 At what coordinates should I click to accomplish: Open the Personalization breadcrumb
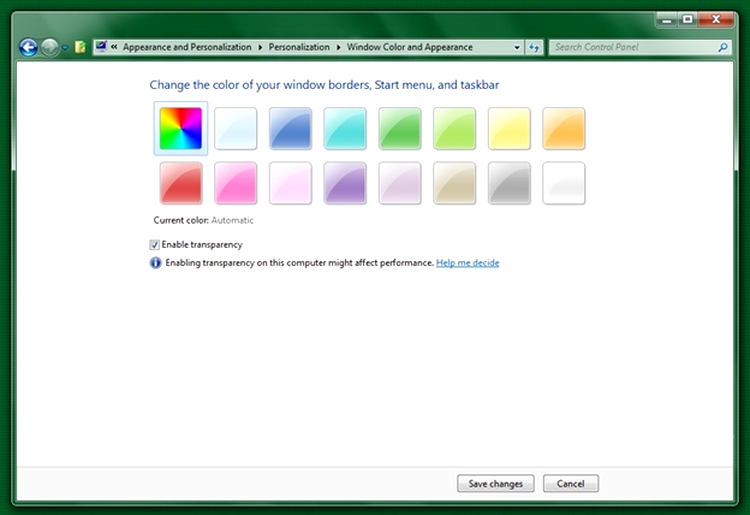point(299,47)
